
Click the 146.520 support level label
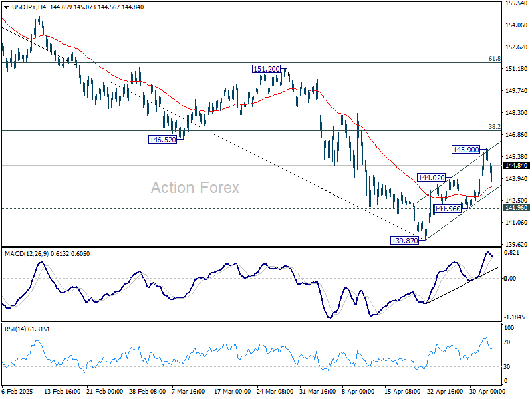(161, 138)
